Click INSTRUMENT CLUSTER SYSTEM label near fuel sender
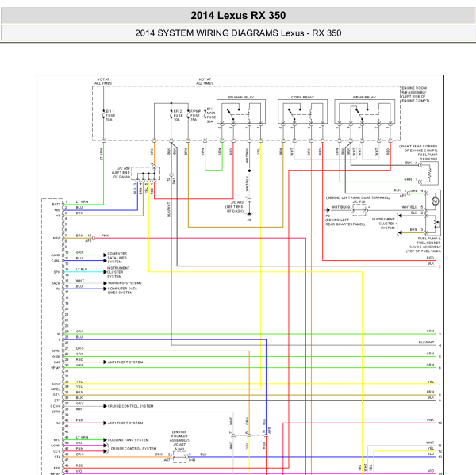476x475 pixels. tap(383, 224)
